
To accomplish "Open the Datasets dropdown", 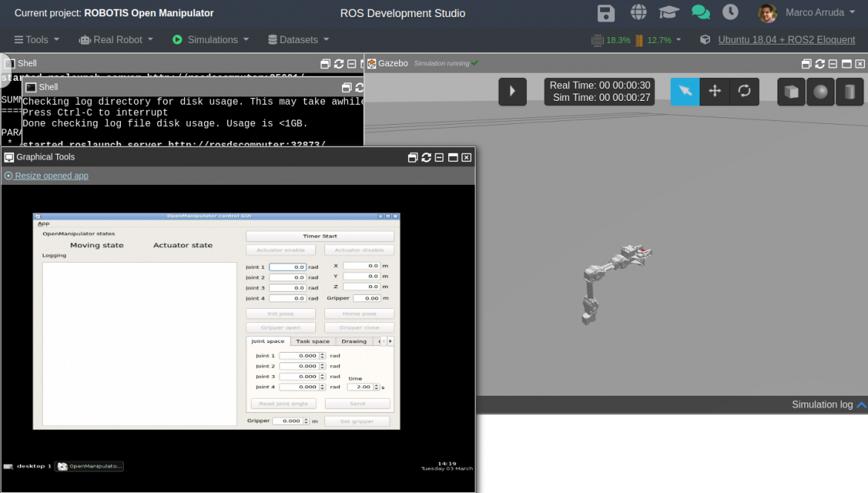I will [x=299, y=40].
